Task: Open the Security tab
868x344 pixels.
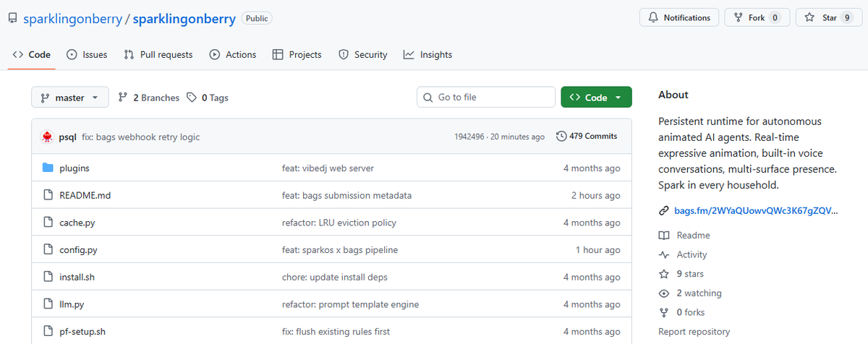Action: (x=363, y=54)
